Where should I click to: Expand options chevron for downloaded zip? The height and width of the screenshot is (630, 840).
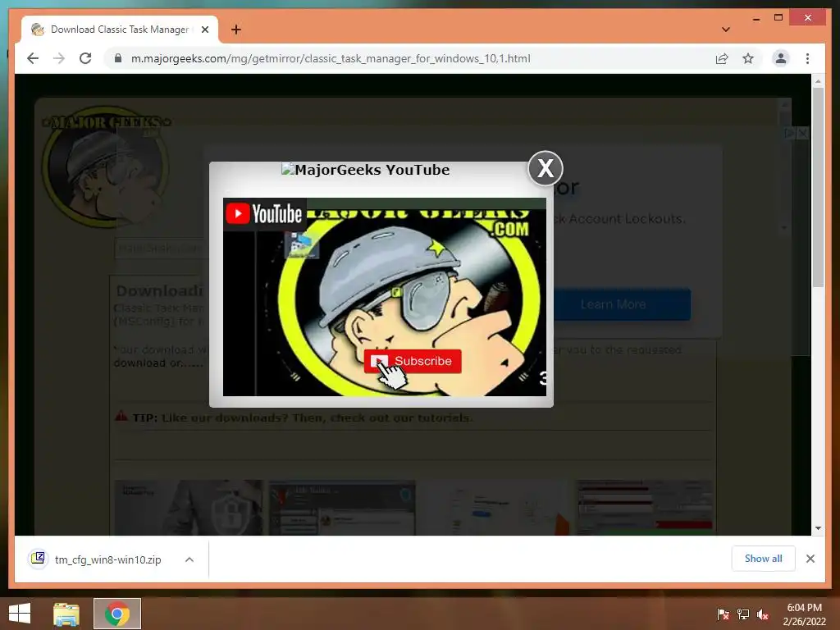[189, 559]
